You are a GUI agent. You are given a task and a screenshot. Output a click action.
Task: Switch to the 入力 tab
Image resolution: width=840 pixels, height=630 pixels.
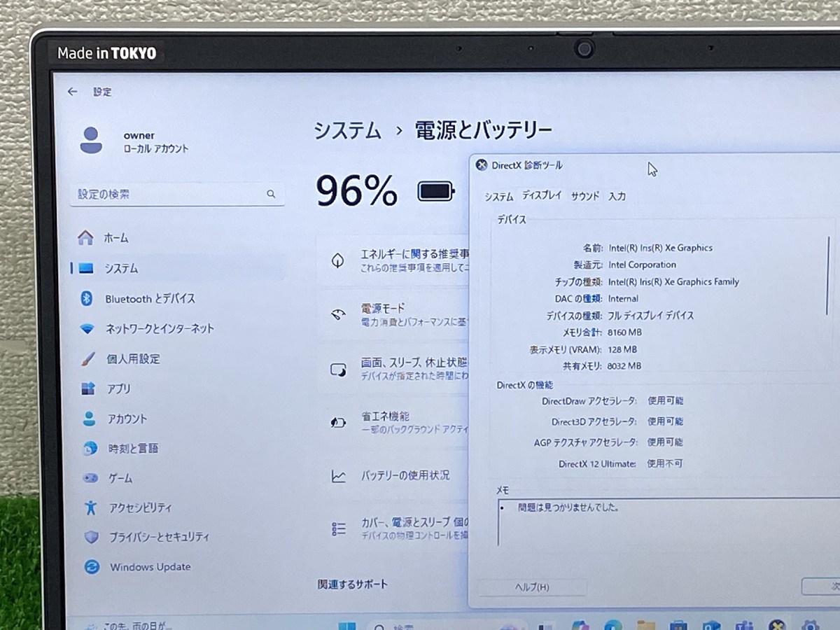[617, 197]
